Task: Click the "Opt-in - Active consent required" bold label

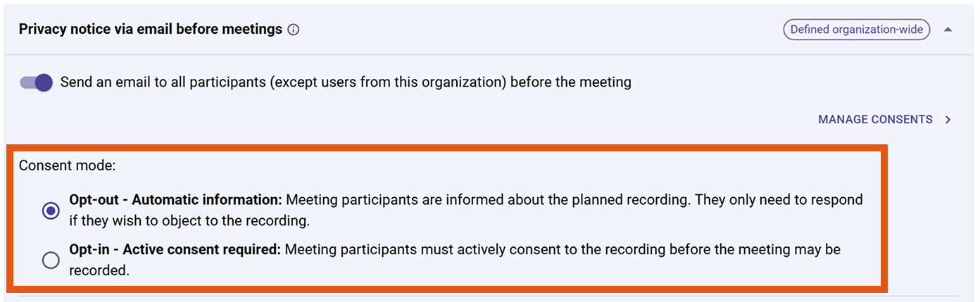Action: click(175, 250)
